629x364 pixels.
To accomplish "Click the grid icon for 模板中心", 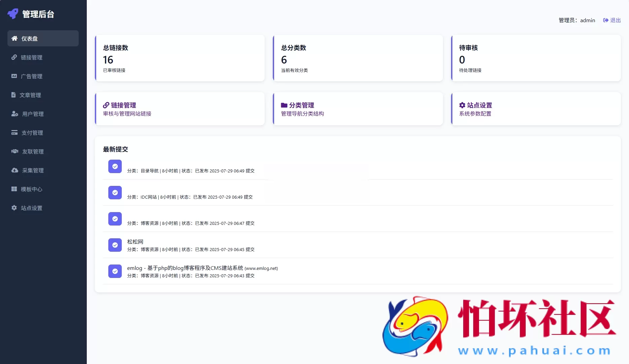I will (x=14, y=189).
